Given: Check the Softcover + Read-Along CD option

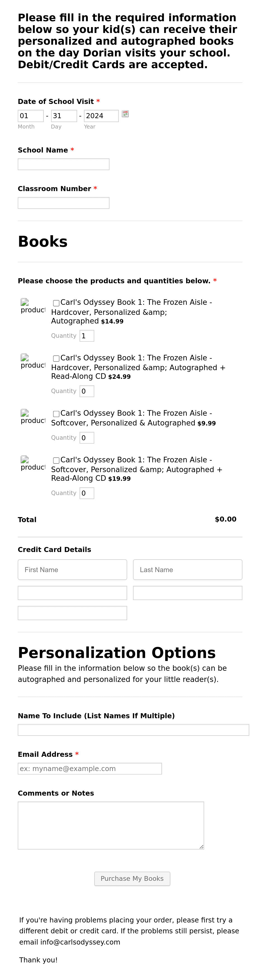Looking at the screenshot, I should point(56,460).
